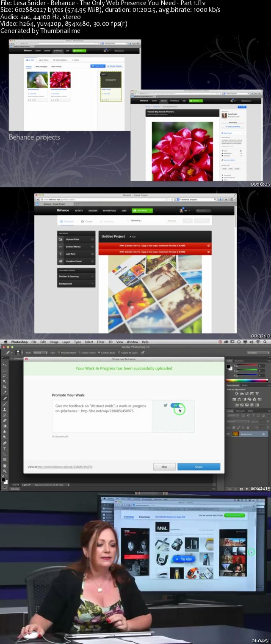Select the Content-Aware option
271x644 pixels.
(106, 352)
